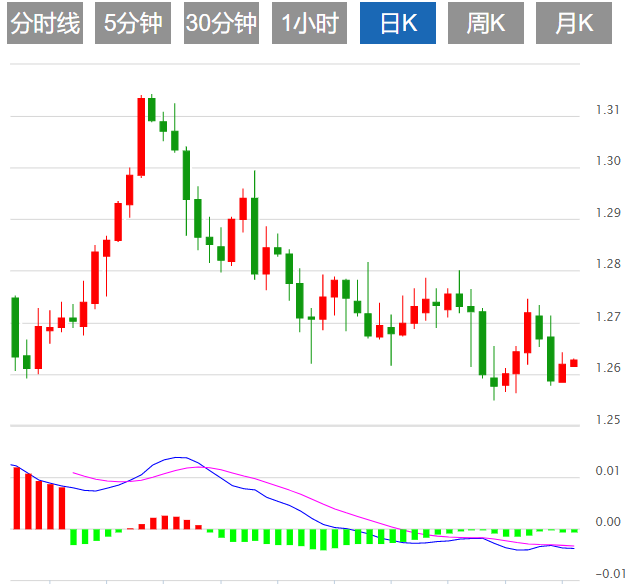Open the 1小时 chart tab
Screen dimensions: 636x584
pyautogui.click(x=309, y=23)
